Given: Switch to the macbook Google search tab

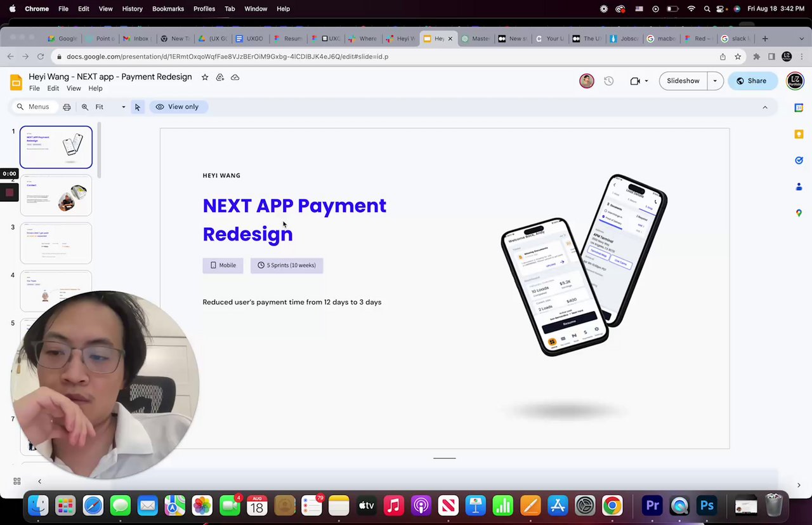Looking at the screenshot, I should [x=660, y=39].
